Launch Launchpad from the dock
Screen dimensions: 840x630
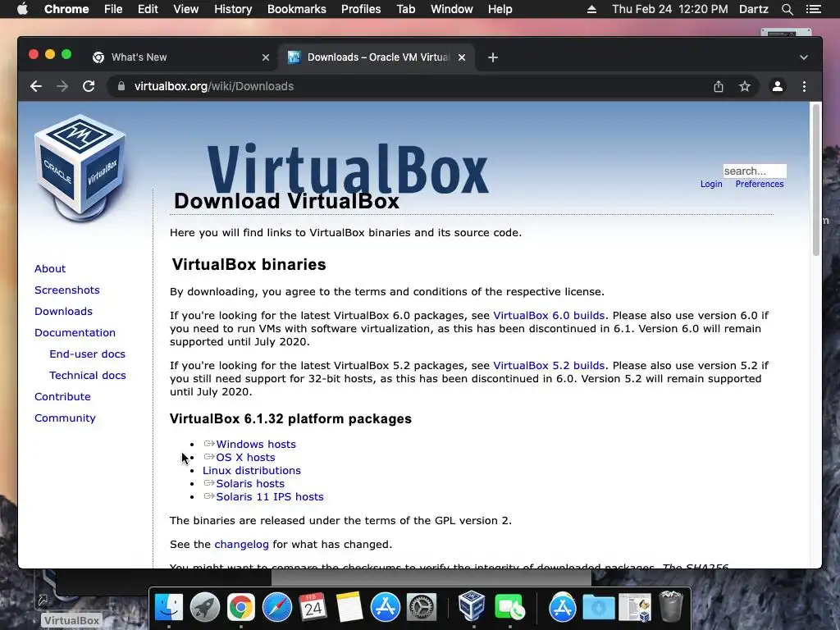point(204,607)
